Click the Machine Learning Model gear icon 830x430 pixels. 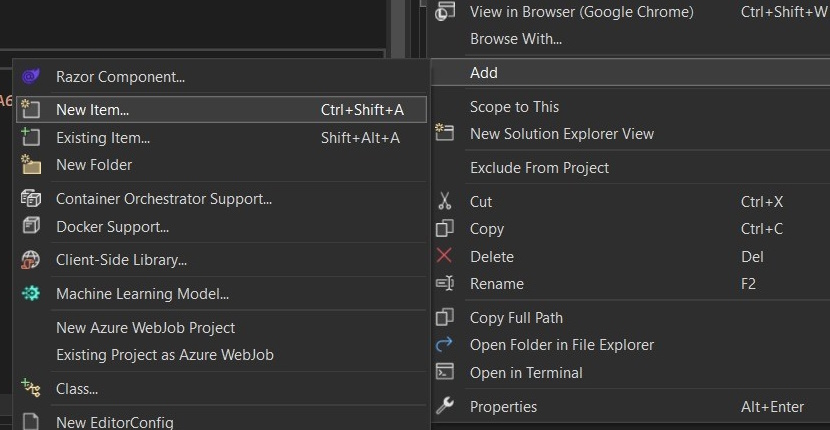(x=31, y=294)
